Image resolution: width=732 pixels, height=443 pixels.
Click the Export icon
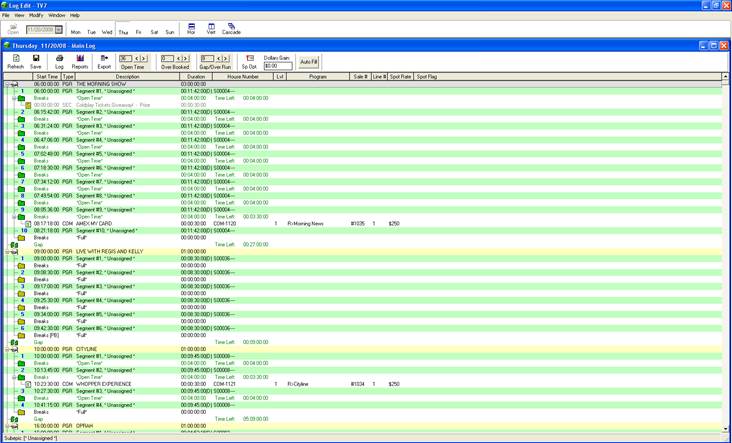[x=104, y=61]
